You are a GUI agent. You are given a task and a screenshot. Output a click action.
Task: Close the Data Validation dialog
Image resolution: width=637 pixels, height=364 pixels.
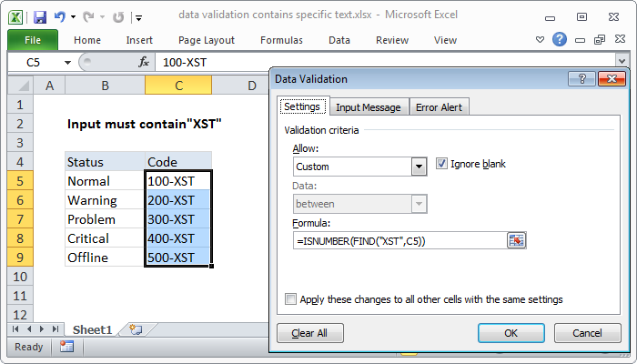tap(612, 79)
